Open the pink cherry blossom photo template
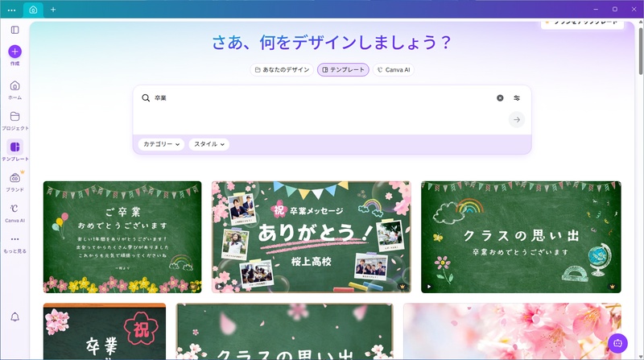Image resolution: width=644 pixels, height=360 pixels. 512,332
